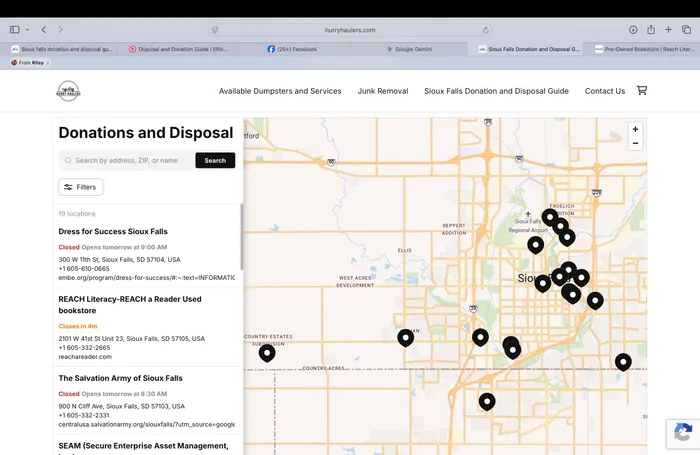Switch to the Facebook tab

click(x=292, y=48)
